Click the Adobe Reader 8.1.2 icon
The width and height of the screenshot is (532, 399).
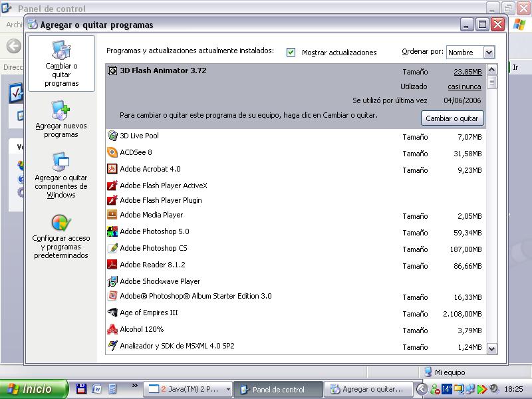(x=112, y=265)
